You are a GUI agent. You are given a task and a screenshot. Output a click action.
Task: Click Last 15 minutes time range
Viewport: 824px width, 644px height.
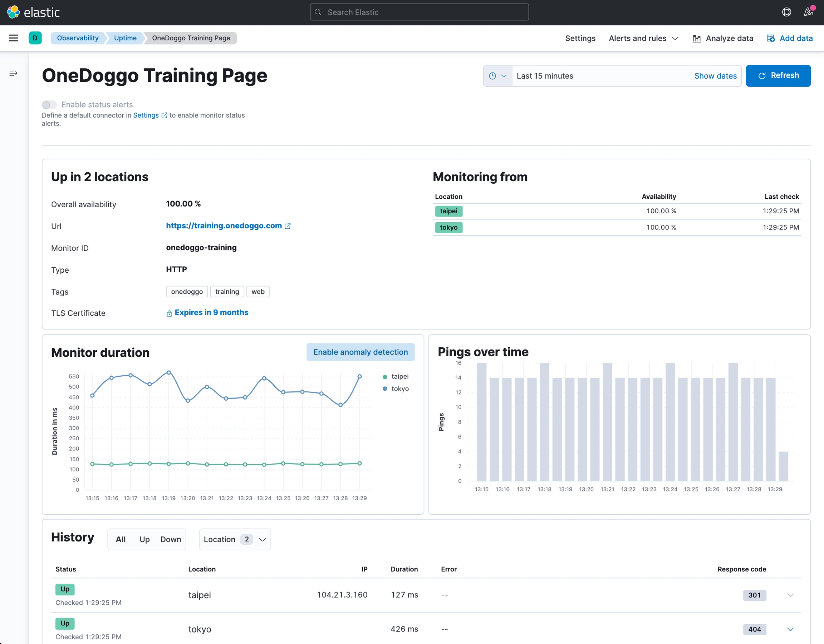tap(545, 76)
